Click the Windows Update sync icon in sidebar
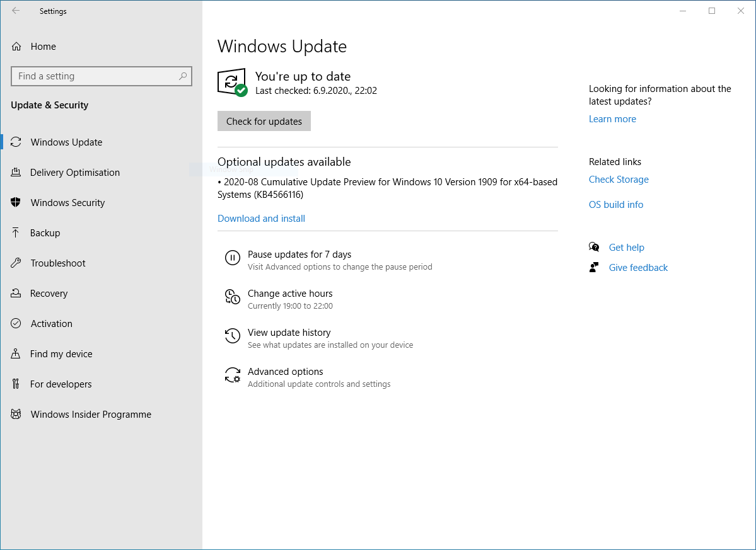This screenshot has height=550, width=756. pyautogui.click(x=16, y=142)
